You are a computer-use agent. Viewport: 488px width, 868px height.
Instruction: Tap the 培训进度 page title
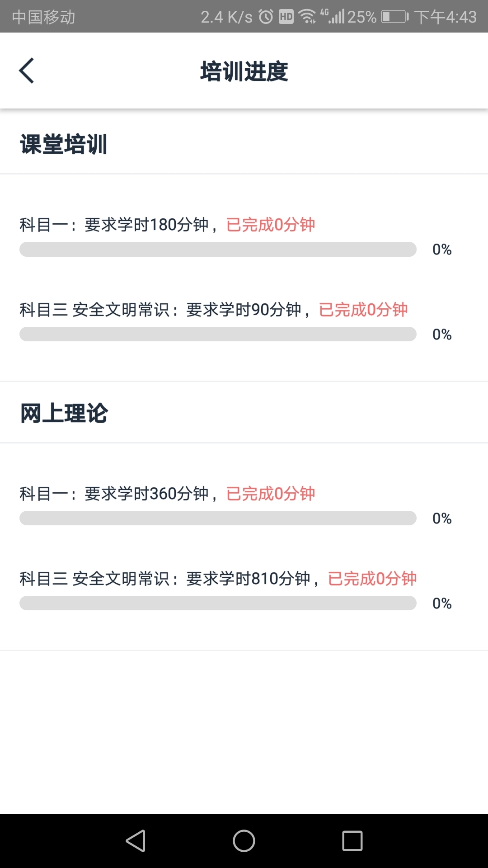[244, 71]
